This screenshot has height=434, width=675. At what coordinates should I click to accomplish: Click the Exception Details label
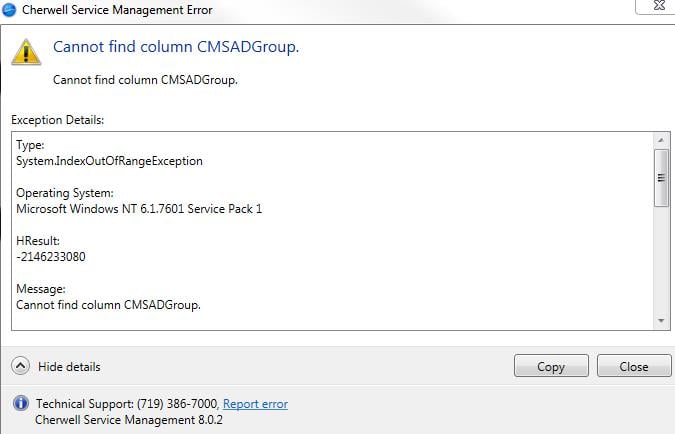click(x=57, y=120)
